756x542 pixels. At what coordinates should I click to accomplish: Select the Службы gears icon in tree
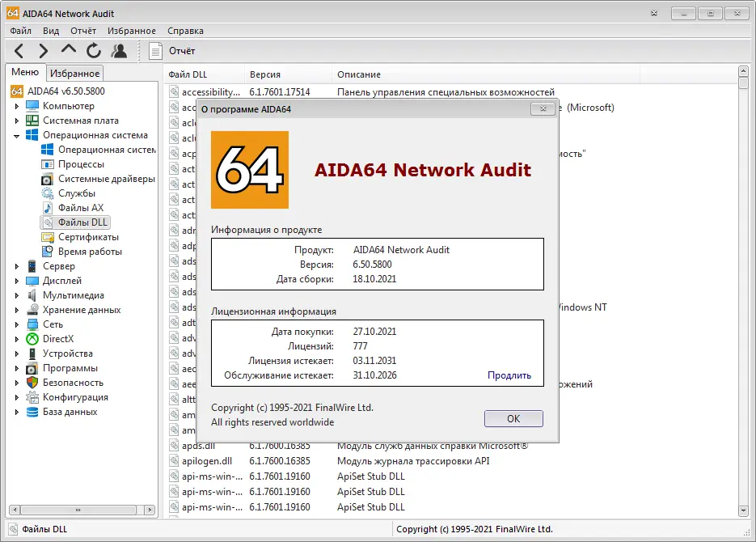point(48,193)
